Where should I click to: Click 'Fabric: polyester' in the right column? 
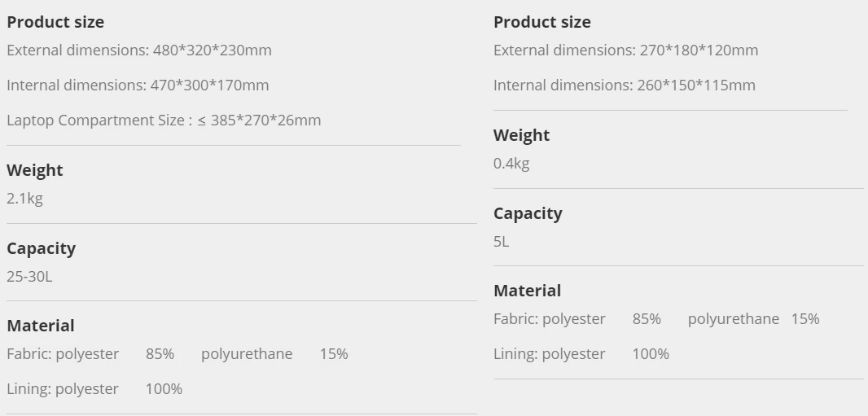pyautogui.click(x=550, y=319)
